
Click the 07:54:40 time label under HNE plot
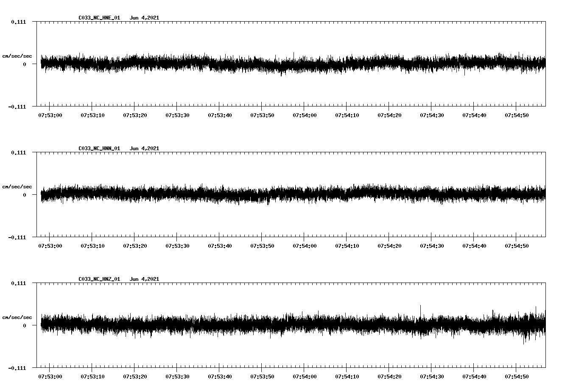(x=474, y=115)
